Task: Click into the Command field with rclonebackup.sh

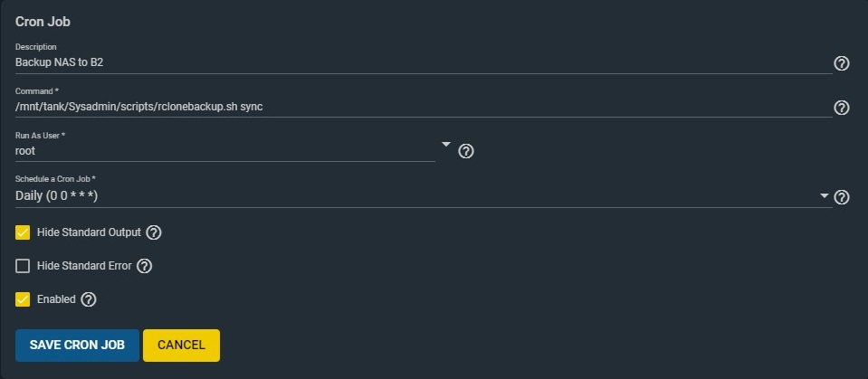Action: [x=424, y=107]
